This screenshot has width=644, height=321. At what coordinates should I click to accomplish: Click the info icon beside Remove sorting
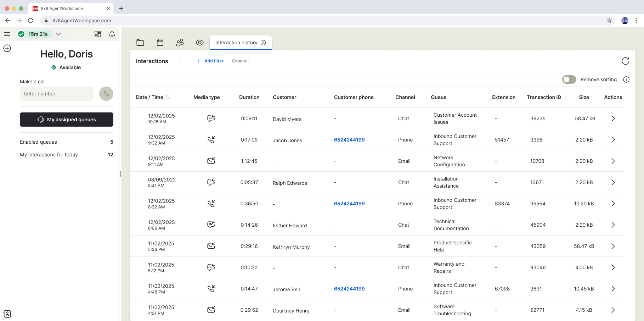[626, 79]
